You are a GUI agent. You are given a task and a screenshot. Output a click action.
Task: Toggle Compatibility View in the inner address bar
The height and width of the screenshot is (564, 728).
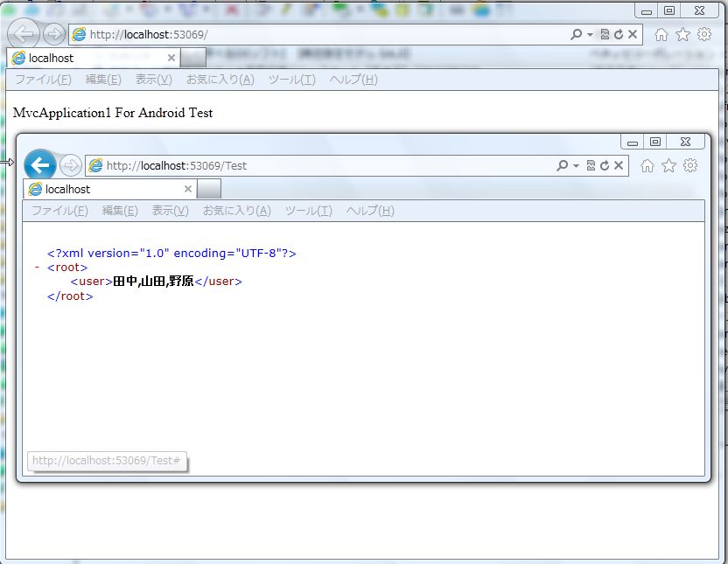pyautogui.click(x=591, y=166)
